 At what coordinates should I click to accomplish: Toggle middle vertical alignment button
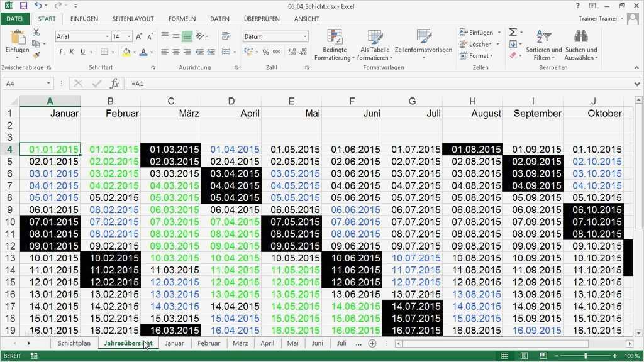point(176,36)
